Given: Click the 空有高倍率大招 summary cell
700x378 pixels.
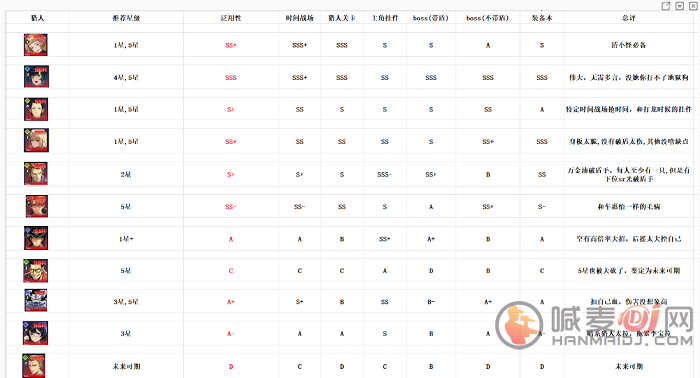Looking at the screenshot, I should tap(629, 239).
